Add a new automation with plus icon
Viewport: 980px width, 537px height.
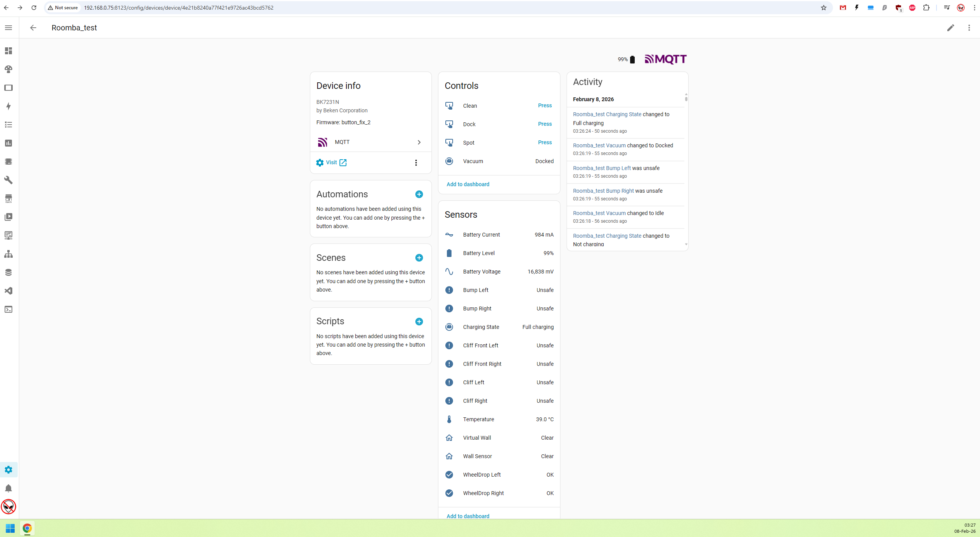pos(419,194)
